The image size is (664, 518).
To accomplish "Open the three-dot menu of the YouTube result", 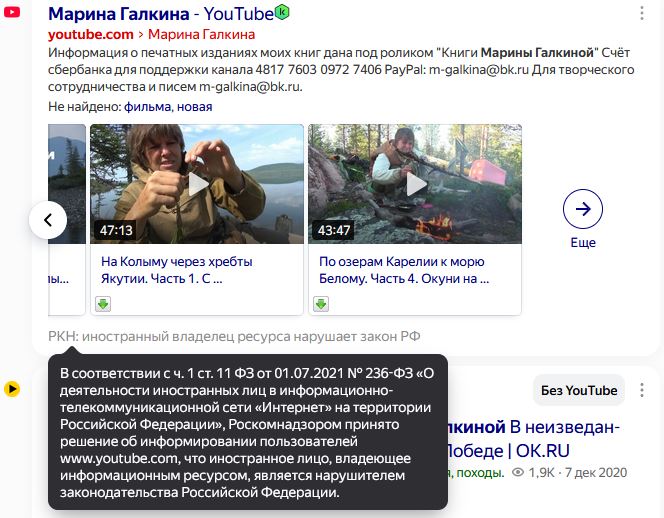I will (x=642, y=13).
